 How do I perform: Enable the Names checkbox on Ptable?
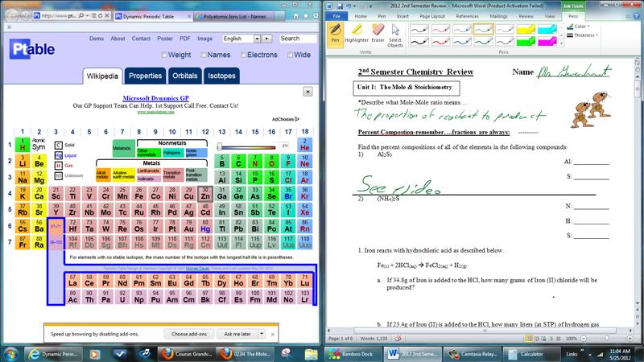point(204,55)
